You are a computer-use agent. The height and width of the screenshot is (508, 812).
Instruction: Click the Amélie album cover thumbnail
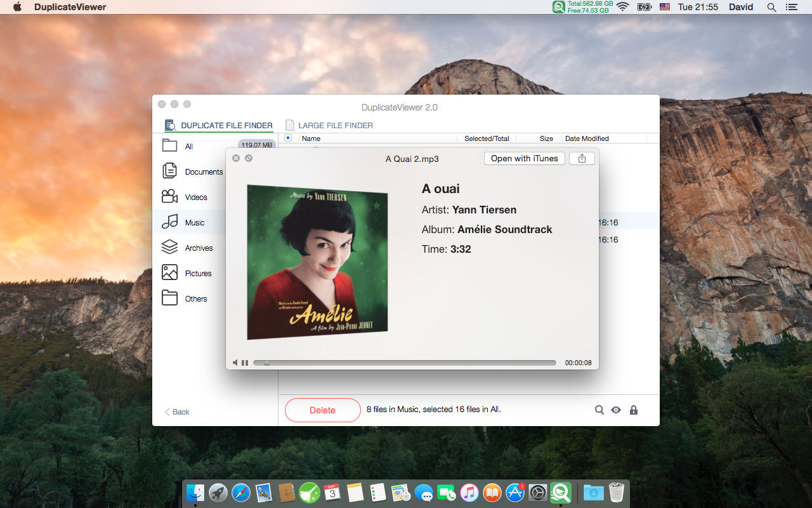coord(317,262)
